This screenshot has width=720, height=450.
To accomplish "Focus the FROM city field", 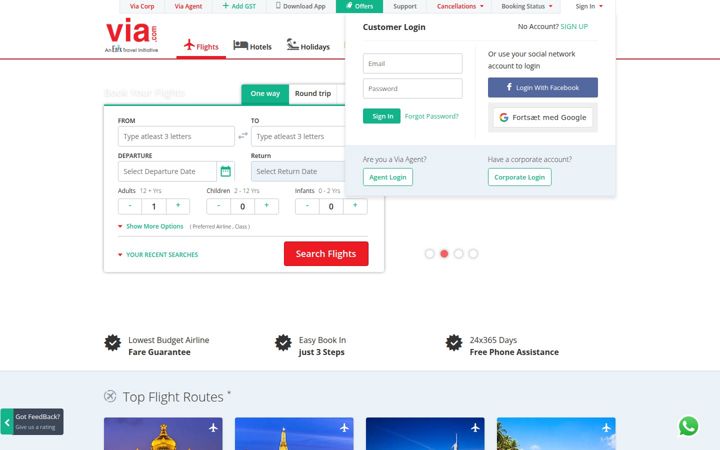I will [x=176, y=136].
